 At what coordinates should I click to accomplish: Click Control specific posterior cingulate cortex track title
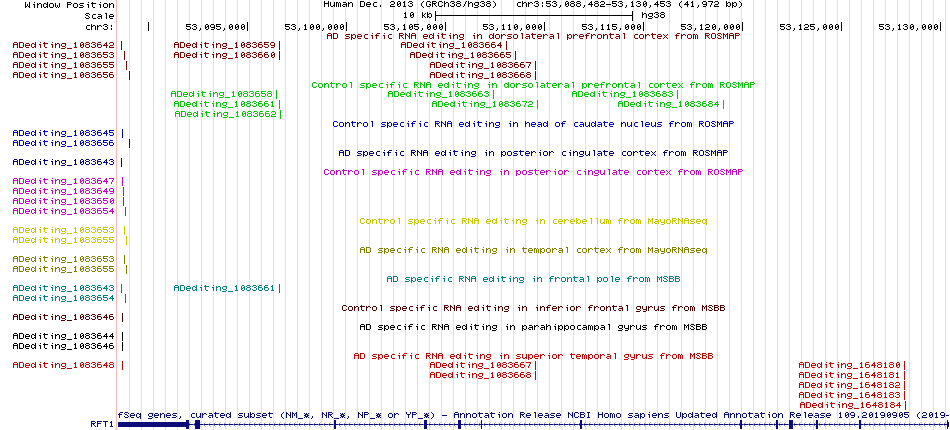(533, 172)
